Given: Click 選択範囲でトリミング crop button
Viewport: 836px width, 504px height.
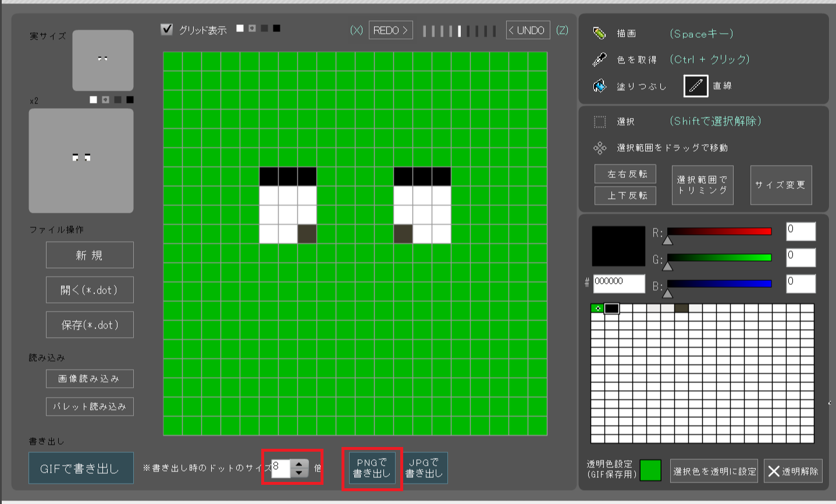Looking at the screenshot, I should (x=703, y=185).
